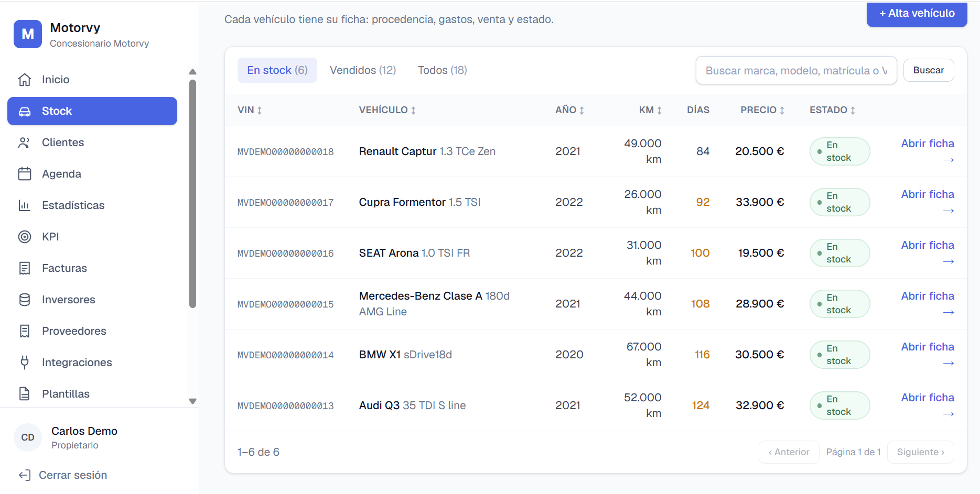Focus the vehicle search input field
This screenshot has width=980, height=494.
796,70
